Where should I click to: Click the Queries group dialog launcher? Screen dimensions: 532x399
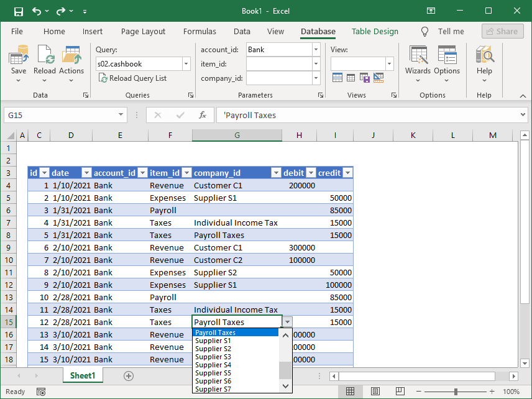[190, 94]
